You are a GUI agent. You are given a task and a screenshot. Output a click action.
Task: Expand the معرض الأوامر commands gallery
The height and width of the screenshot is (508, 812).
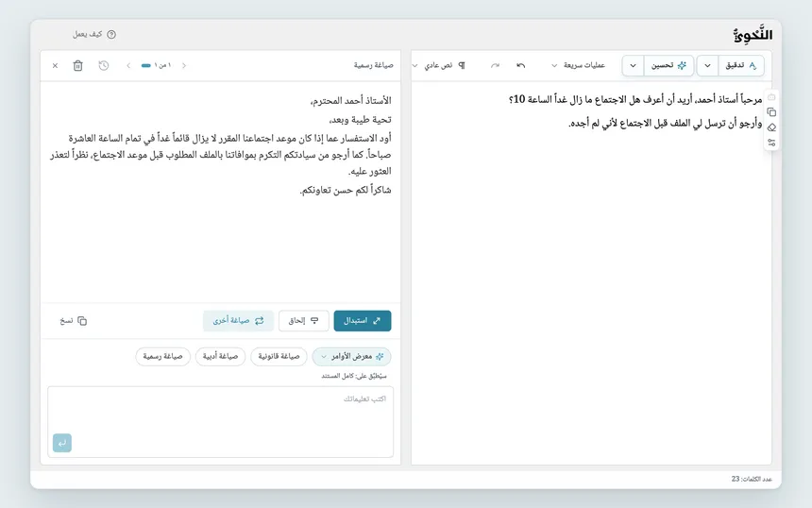351,356
